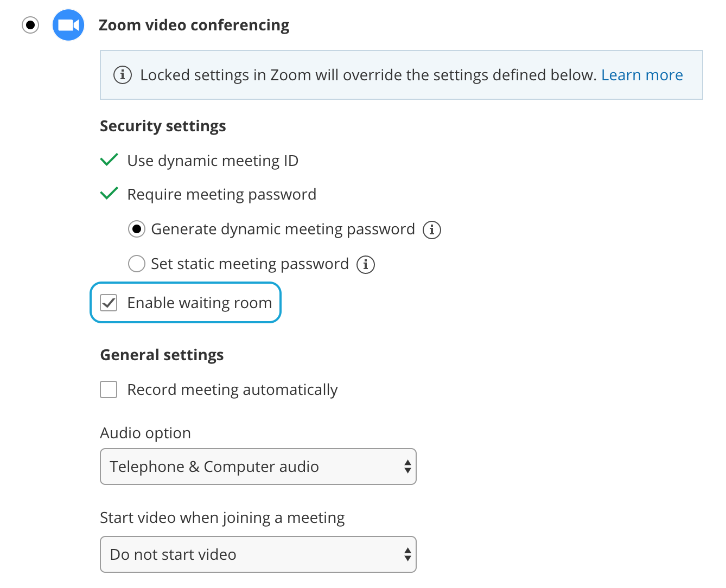Open the Learn more link
Screen dimensions: 726x588
(642, 75)
